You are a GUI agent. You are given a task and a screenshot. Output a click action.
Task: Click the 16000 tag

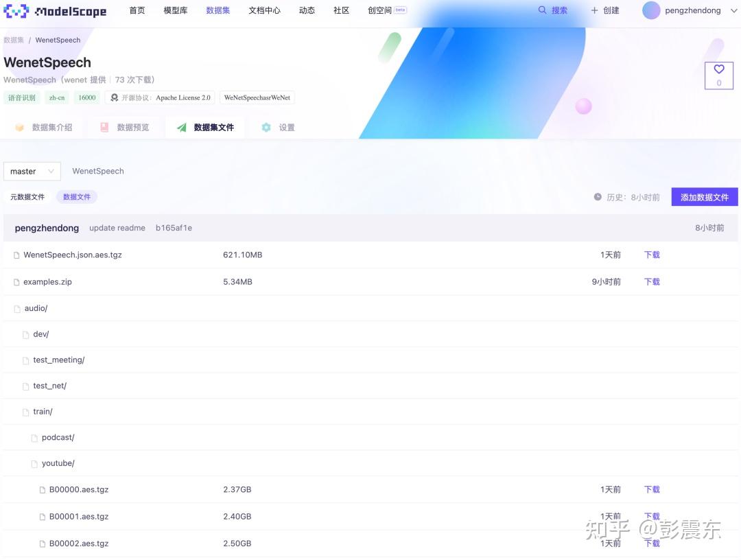click(x=87, y=98)
